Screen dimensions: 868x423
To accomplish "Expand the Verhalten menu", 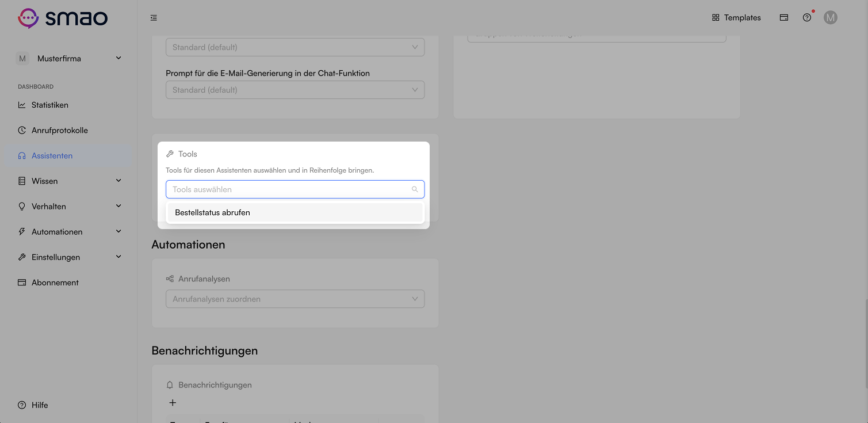I will tap(69, 206).
